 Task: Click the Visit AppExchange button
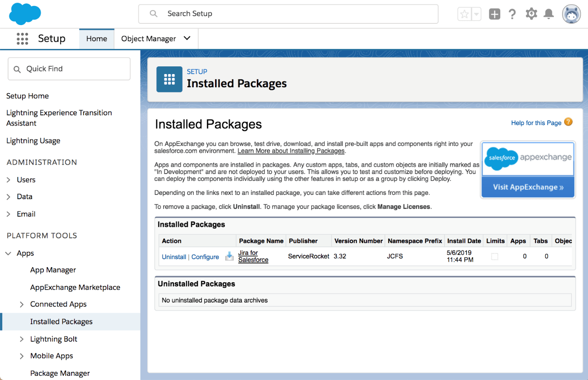coord(528,187)
